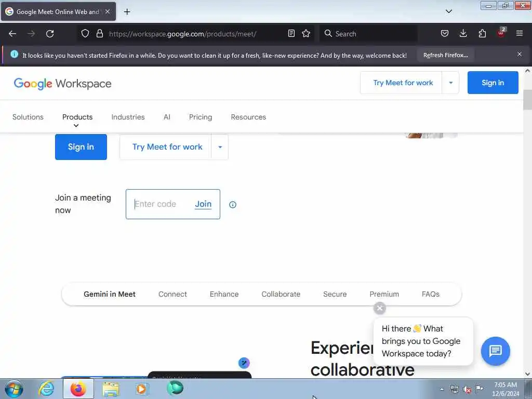Dismiss the Firefox refresh notification bar
Image resolution: width=532 pixels, height=399 pixels.
pos(520,54)
